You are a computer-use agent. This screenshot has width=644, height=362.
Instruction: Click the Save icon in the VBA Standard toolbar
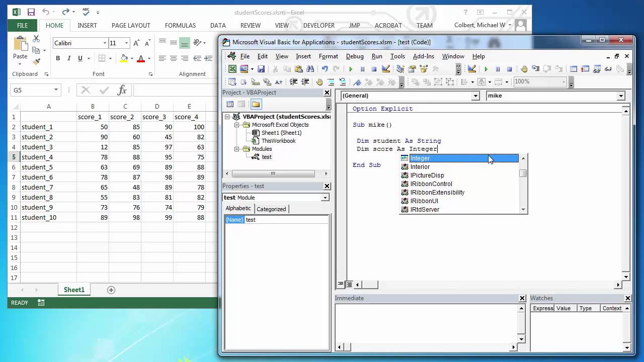pos(261,69)
